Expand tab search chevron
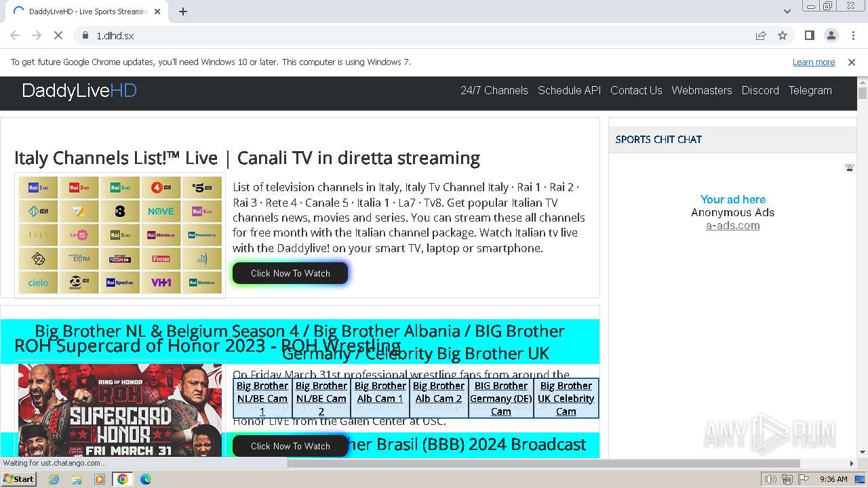This screenshot has width=868, height=488. click(787, 12)
